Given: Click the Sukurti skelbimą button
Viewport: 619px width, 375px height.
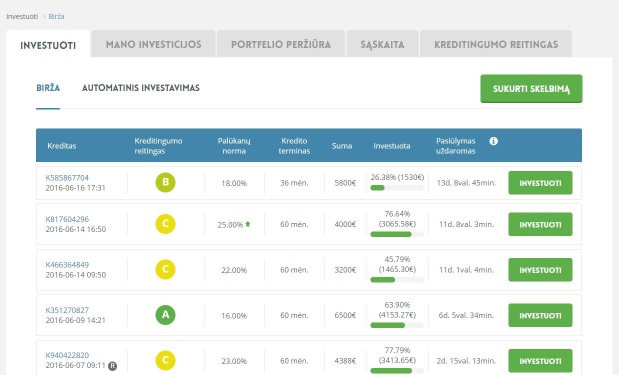Looking at the screenshot, I should coord(531,88).
